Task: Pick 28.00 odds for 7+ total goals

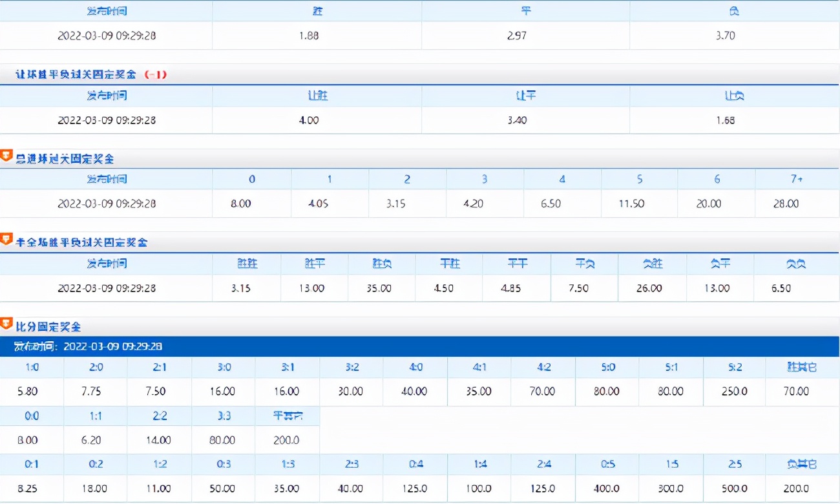Action: point(786,204)
